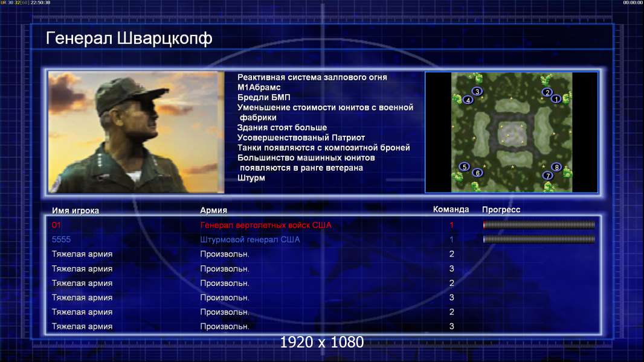Click team number in player 5555's row

pos(451,240)
